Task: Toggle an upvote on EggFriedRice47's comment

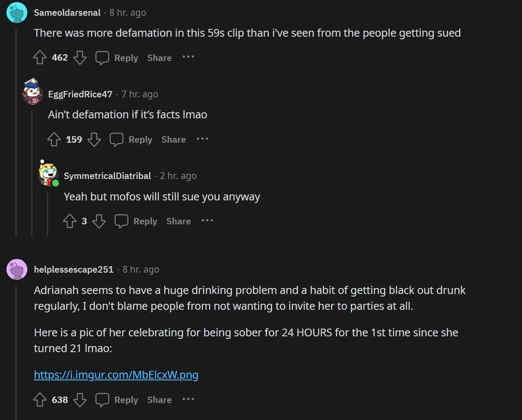Action: coord(54,139)
